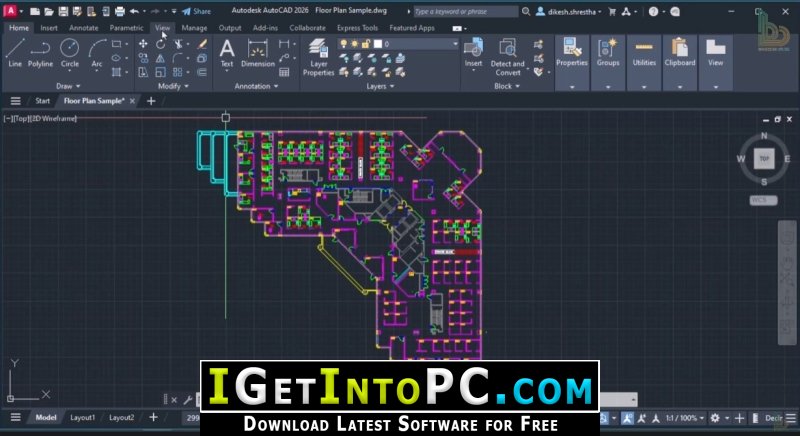Click the TOP face of ViewCube
The width and height of the screenshot is (800, 436).
point(764,159)
